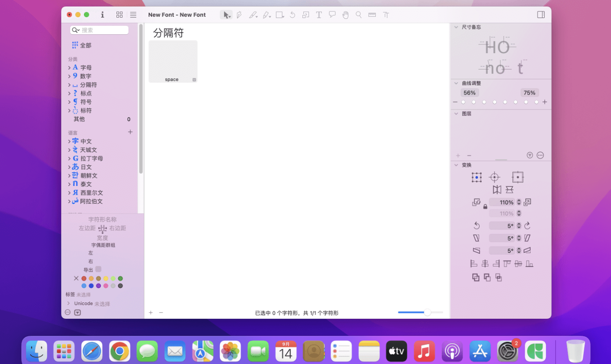The width and height of the screenshot is (611, 364).
Task: Click the rotate clockwise arrow icon
Action: click(527, 226)
